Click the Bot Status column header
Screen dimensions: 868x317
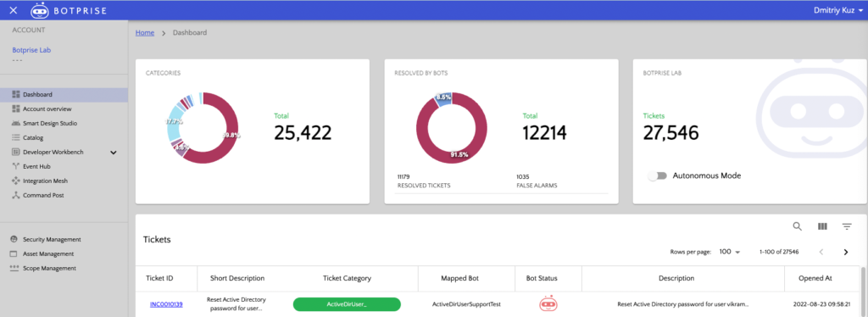click(x=542, y=278)
